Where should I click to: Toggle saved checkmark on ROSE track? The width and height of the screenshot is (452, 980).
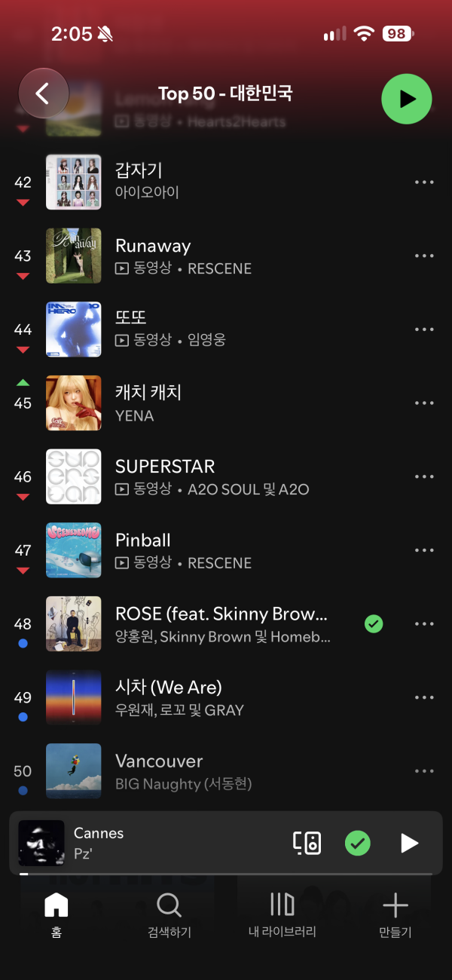[x=373, y=623]
